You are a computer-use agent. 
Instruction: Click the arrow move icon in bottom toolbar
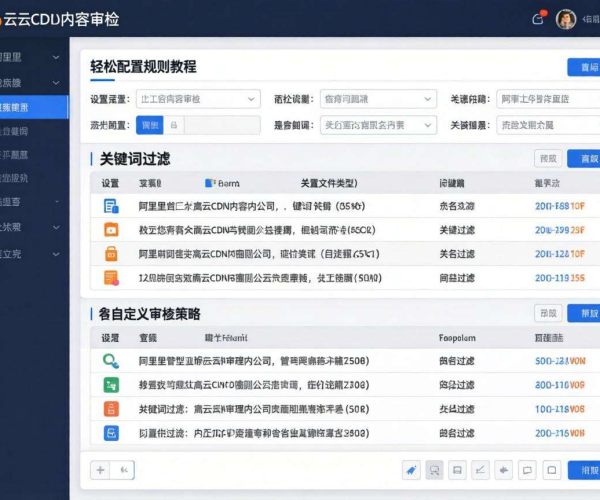click(x=504, y=470)
